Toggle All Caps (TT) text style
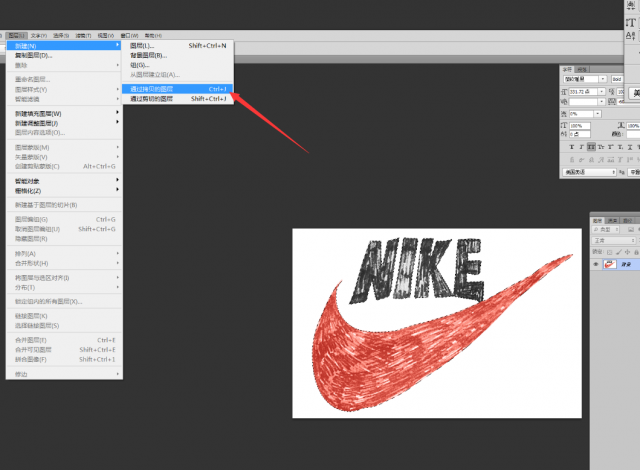 tap(591, 147)
